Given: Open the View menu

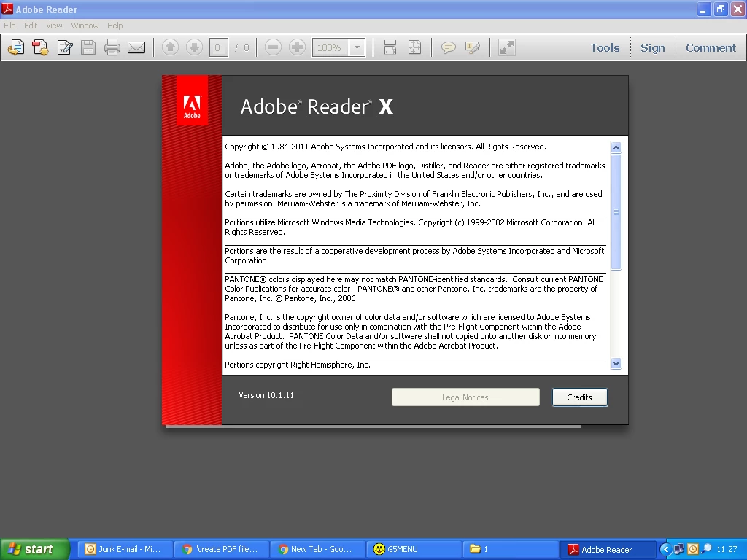Looking at the screenshot, I should point(54,26).
